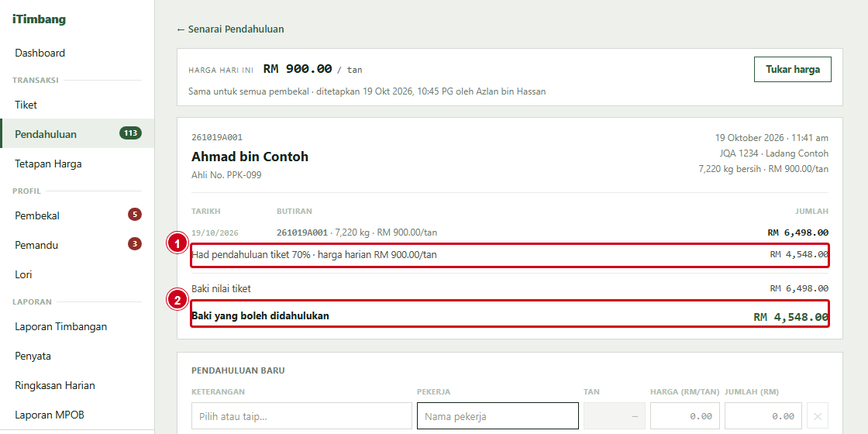Remove the row with the X button
This screenshot has height=434, width=868.
[x=818, y=416]
